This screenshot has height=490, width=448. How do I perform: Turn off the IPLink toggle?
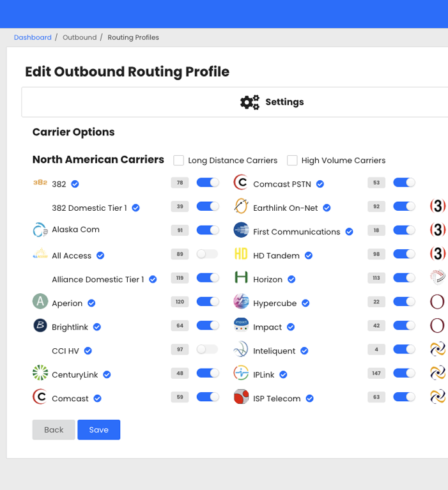click(405, 373)
